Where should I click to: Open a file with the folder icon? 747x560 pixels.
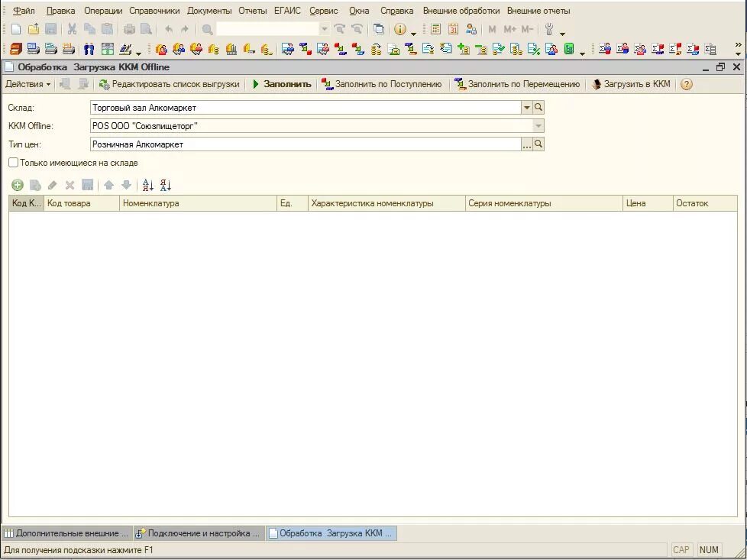point(34,29)
